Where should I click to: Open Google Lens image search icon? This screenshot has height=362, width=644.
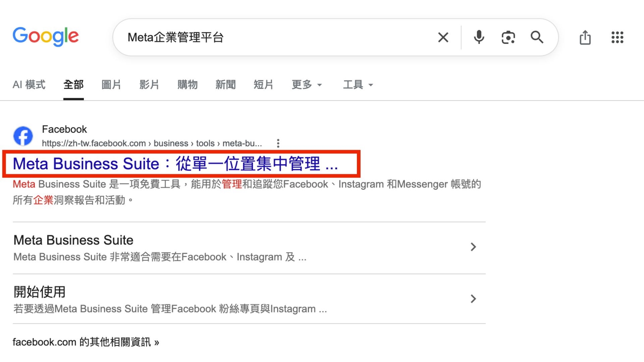click(508, 37)
